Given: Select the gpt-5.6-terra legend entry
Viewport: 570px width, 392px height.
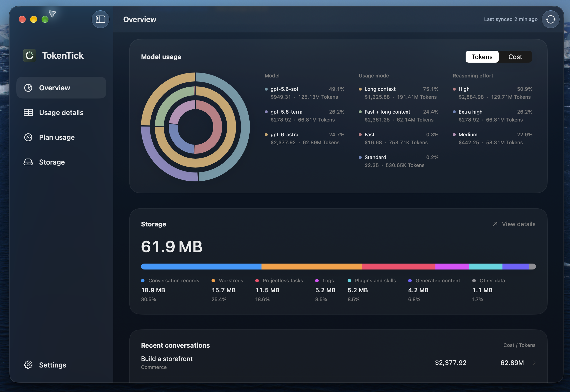Looking at the screenshot, I should [x=305, y=116].
